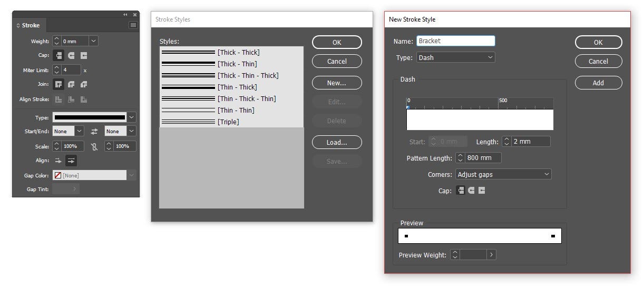This screenshot has width=644, height=289.
Task: Select the [Thick - Thick] style
Action: [x=231, y=52]
